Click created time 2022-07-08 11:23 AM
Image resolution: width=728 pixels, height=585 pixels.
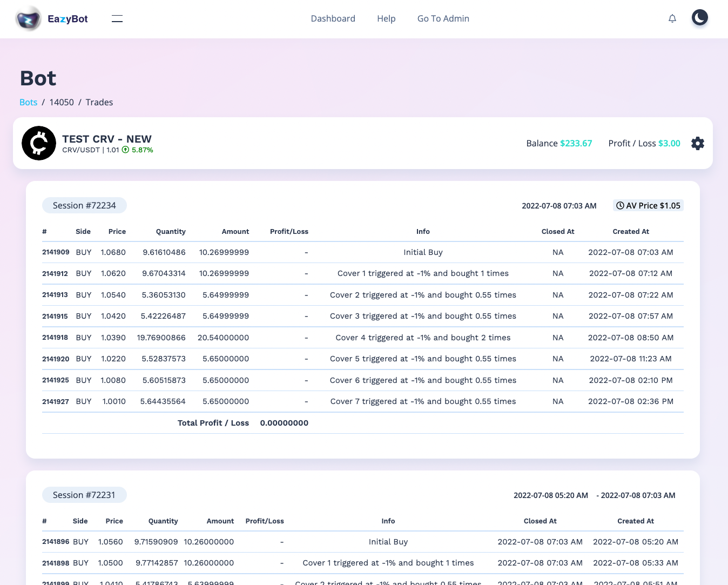click(x=631, y=359)
